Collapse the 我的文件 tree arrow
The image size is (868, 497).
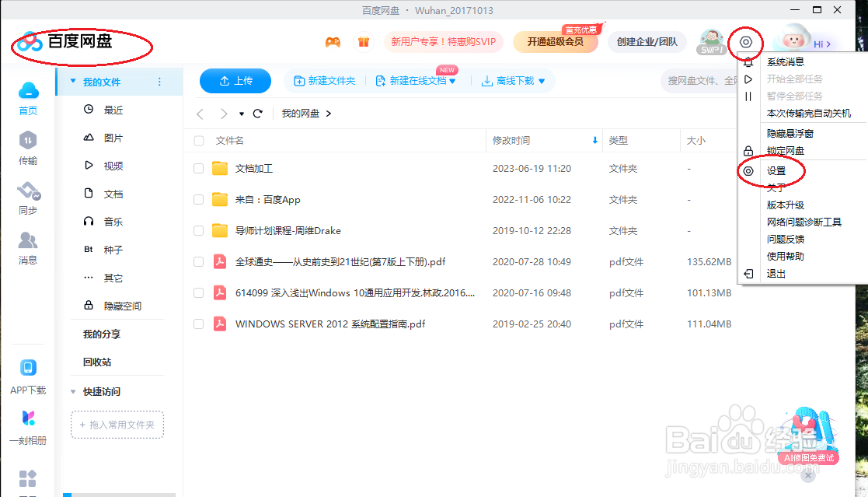73,82
